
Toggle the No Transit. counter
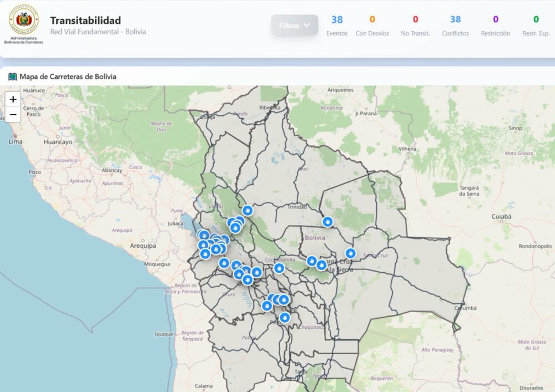[415, 26]
